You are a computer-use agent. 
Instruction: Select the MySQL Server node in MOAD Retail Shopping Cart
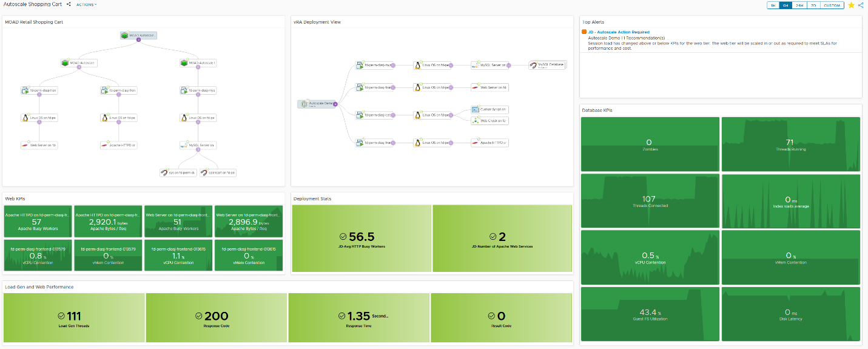click(x=198, y=146)
